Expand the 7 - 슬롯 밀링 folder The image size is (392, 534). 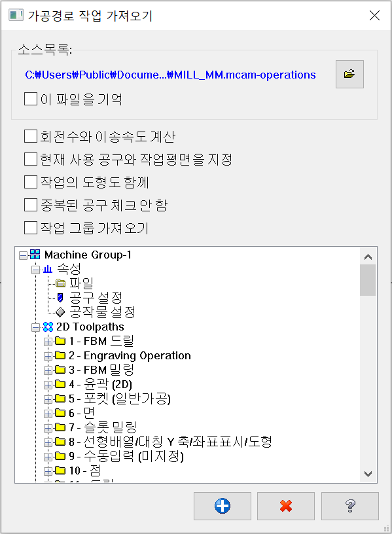click(x=48, y=428)
